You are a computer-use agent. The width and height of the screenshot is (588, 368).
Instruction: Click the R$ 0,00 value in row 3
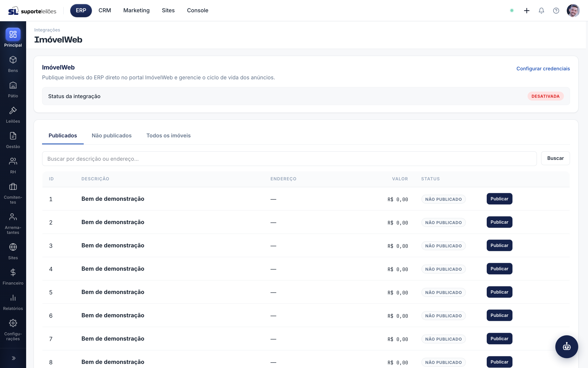pos(398,246)
